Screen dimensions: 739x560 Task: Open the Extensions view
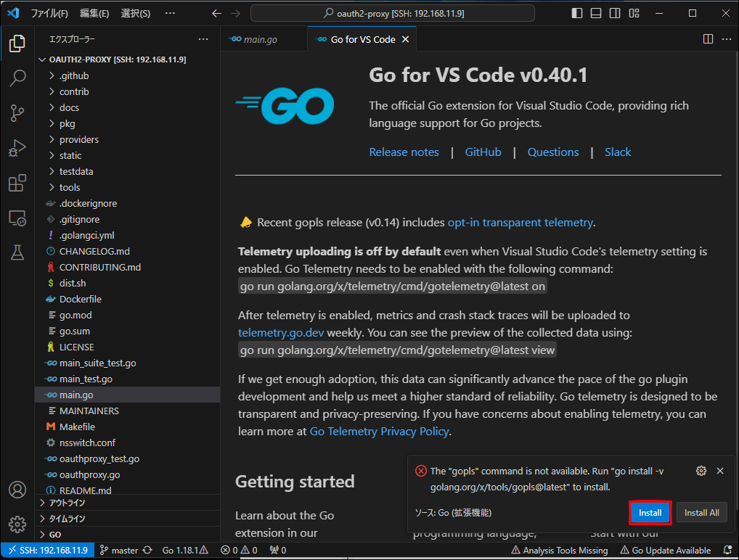[17, 183]
